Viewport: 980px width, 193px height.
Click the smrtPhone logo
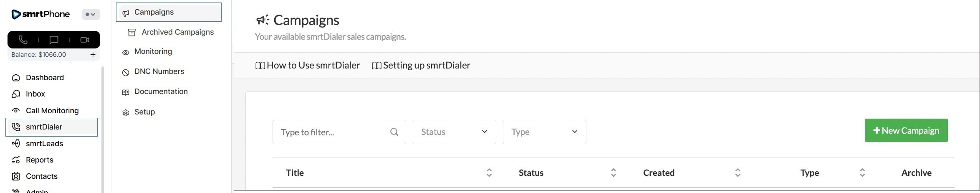pos(41,14)
